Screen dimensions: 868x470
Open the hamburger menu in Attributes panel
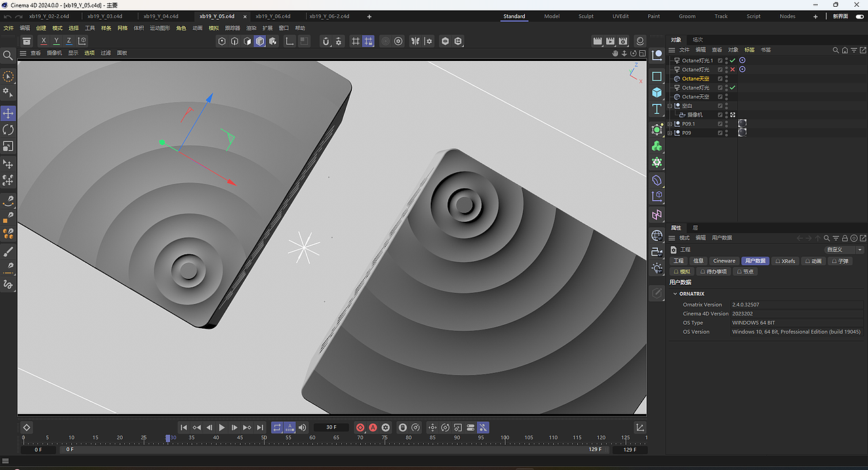tap(672, 238)
